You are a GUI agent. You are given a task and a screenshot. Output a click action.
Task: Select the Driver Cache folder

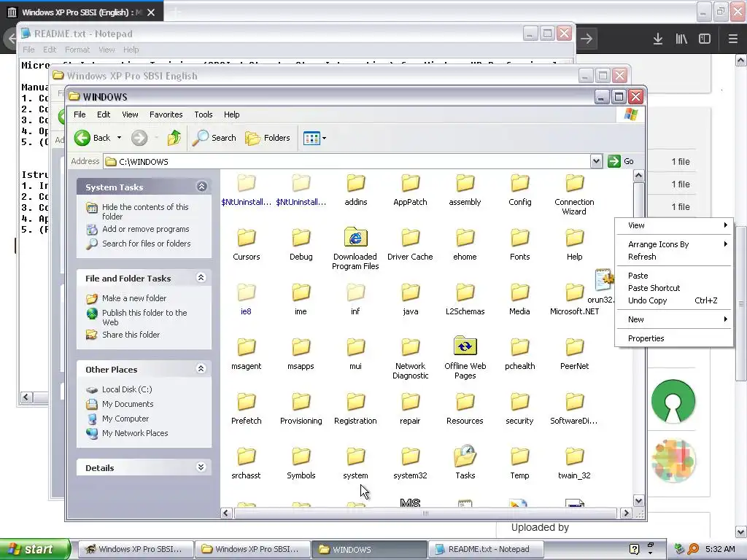pyautogui.click(x=410, y=245)
